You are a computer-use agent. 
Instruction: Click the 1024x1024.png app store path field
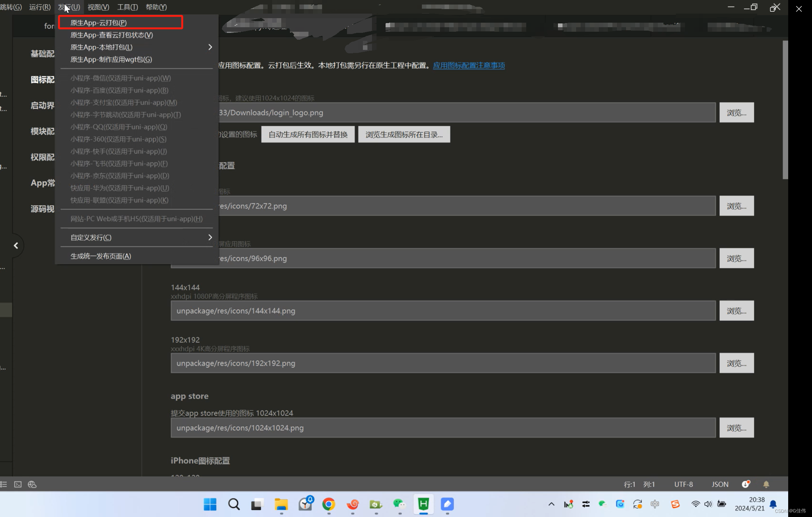click(x=443, y=428)
